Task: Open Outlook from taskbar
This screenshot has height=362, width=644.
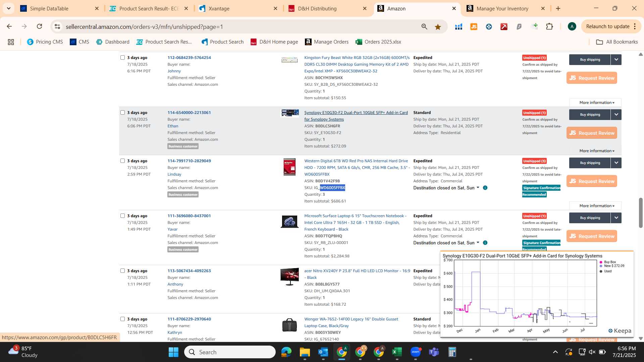Action: [323, 352]
